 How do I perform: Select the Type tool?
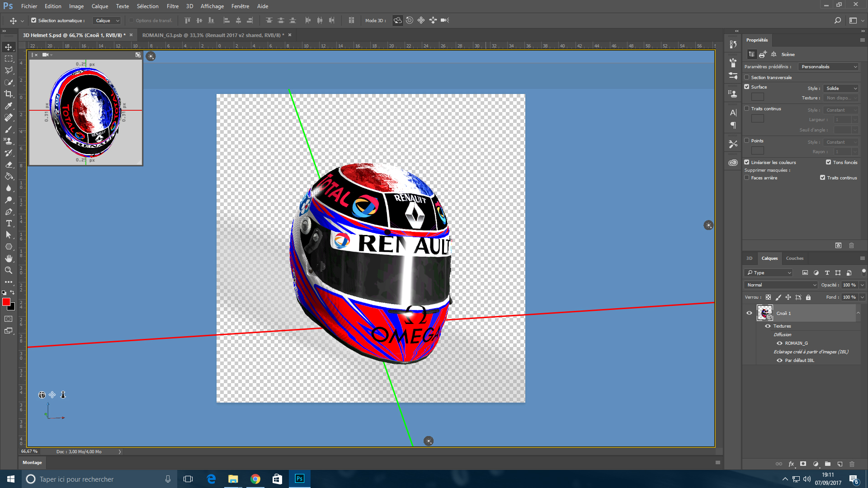pyautogui.click(x=9, y=223)
